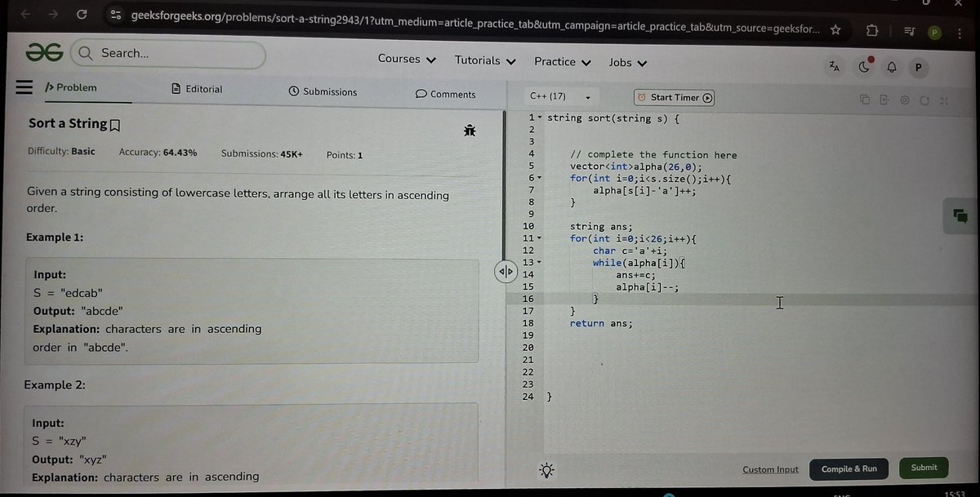The width and height of the screenshot is (980, 497).
Task: Report a bug using the bug icon
Action: pos(470,131)
